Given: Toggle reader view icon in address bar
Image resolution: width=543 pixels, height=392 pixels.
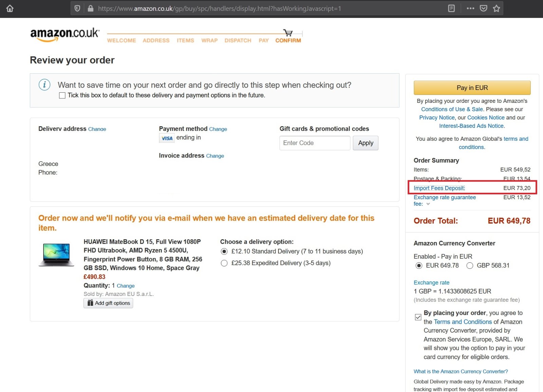Looking at the screenshot, I should point(451,8).
